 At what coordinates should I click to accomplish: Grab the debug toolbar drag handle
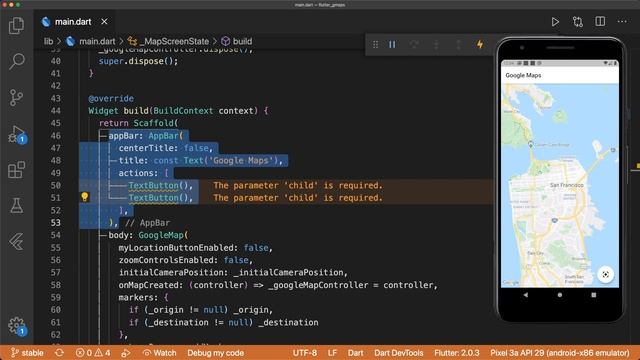tap(376, 44)
